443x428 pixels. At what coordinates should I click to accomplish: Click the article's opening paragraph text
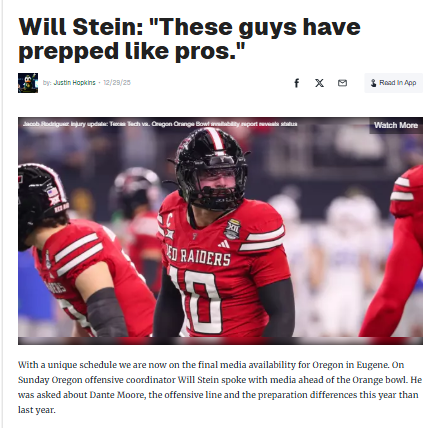pyautogui.click(x=220, y=387)
